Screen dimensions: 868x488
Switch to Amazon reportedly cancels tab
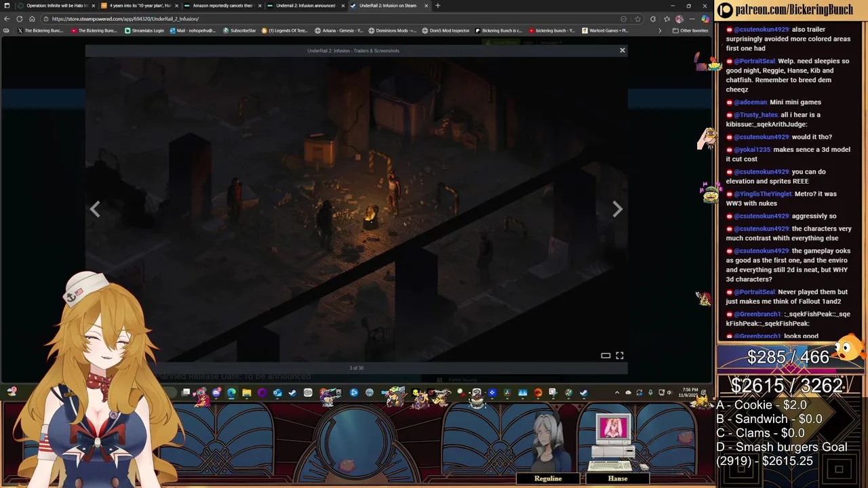point(222,5)
